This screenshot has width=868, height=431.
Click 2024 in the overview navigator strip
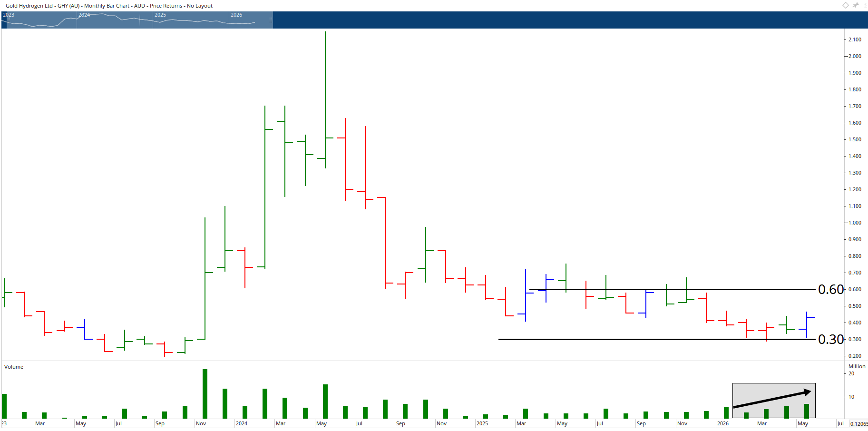pyautogui.click(x=84, y=15)
